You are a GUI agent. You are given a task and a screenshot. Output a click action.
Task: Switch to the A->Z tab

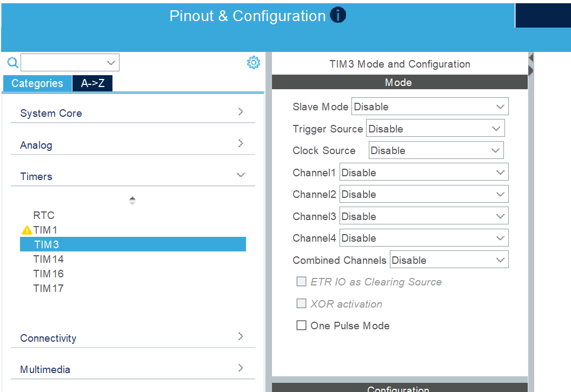[92, 83]
